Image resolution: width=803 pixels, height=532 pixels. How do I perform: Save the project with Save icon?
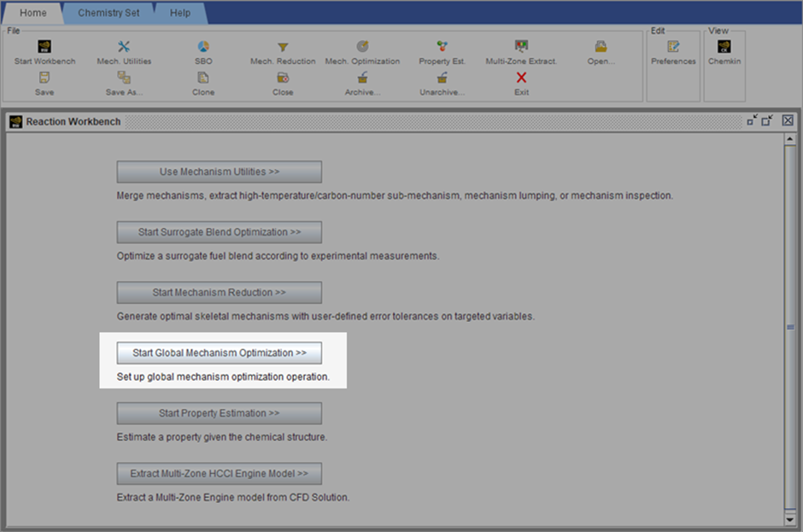tap(44, 78)
